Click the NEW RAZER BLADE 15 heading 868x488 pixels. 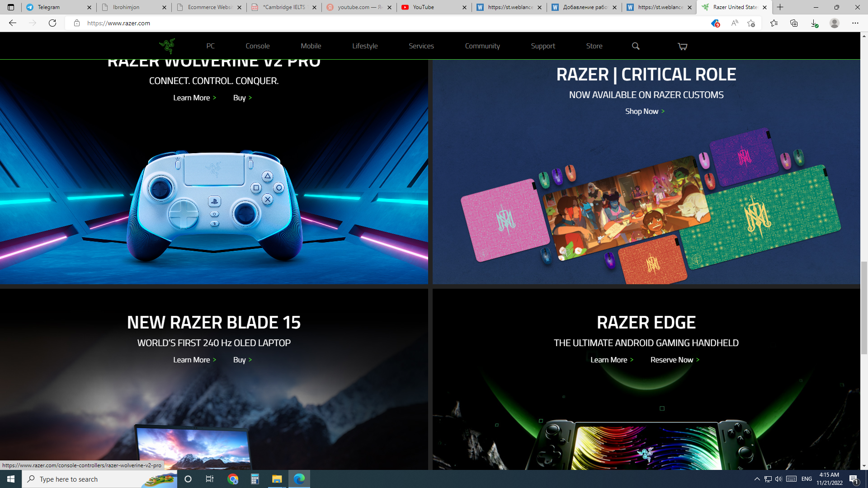(x=214, y=323)
